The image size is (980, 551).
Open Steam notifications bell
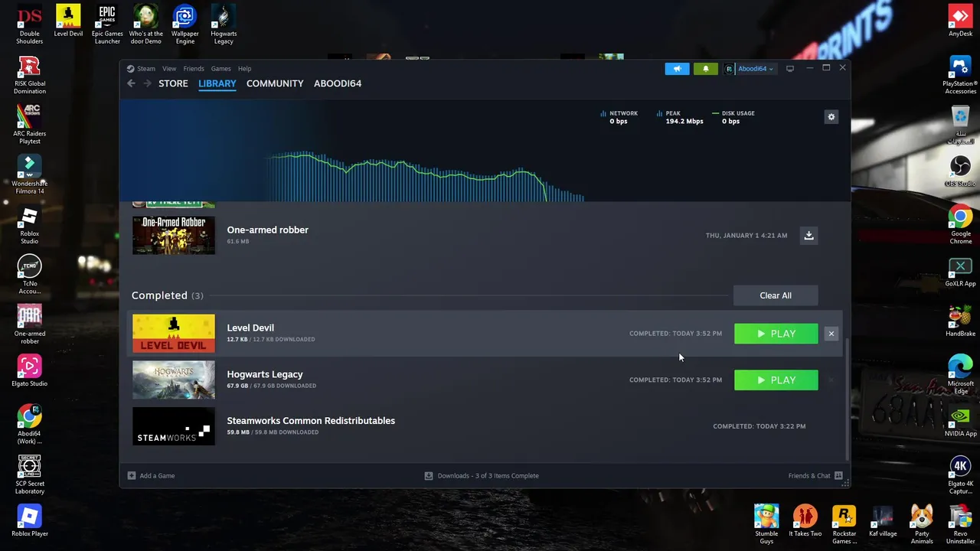click(x=706, y=69)
